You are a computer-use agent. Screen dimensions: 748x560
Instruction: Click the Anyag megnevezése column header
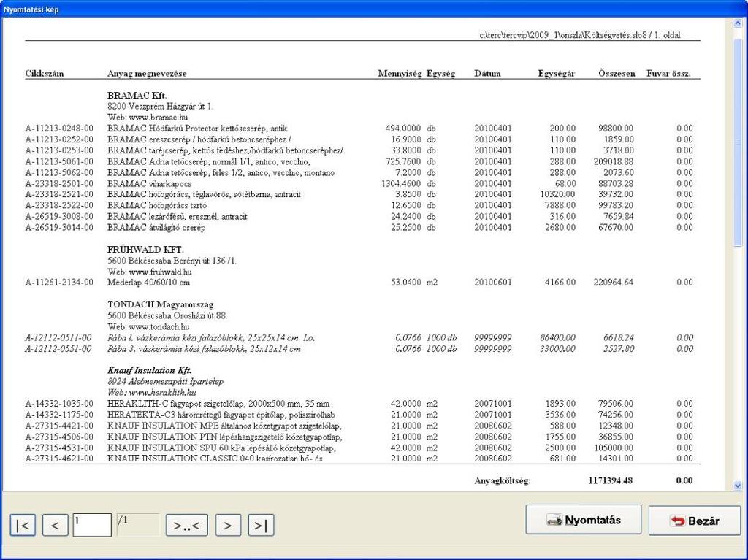[x=147, y=74]
